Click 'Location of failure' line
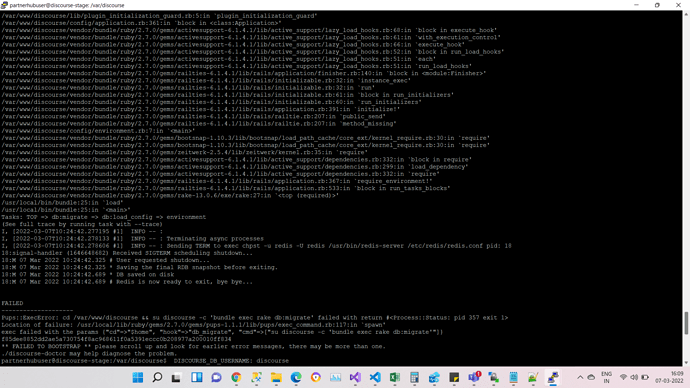 pyautogui.click(x=193, y=325)
